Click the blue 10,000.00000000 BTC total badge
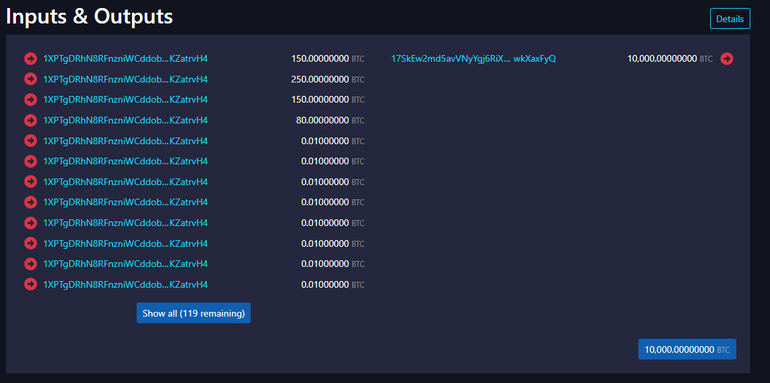Screen dimensions: 770x383 [x=687, y=349]
